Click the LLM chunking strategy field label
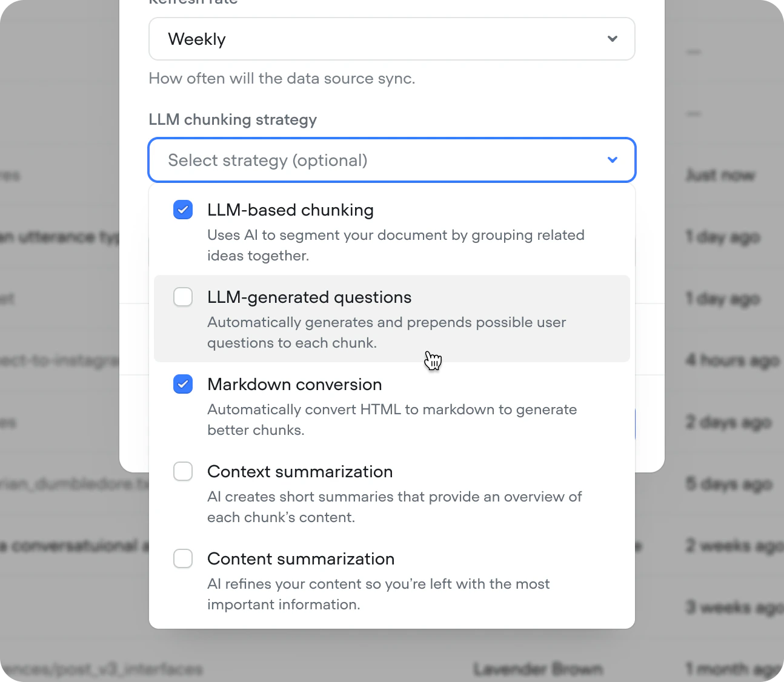784x682 pixels. click(x=233, y=119)
